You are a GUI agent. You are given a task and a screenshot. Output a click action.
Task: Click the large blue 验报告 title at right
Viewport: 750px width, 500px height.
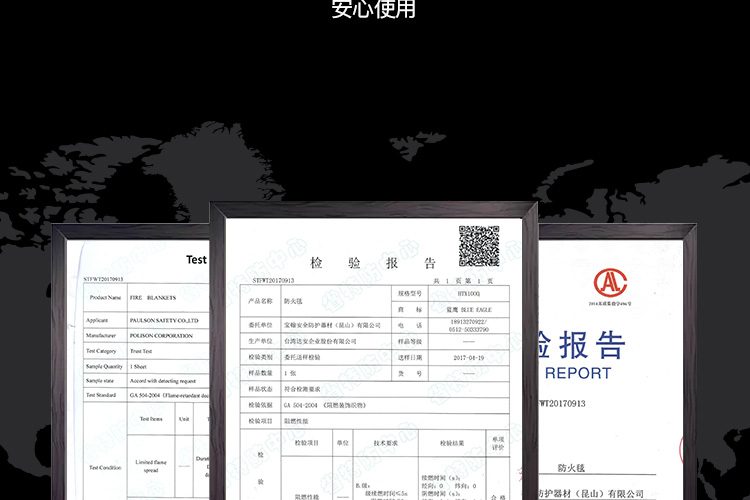point(582,344)
